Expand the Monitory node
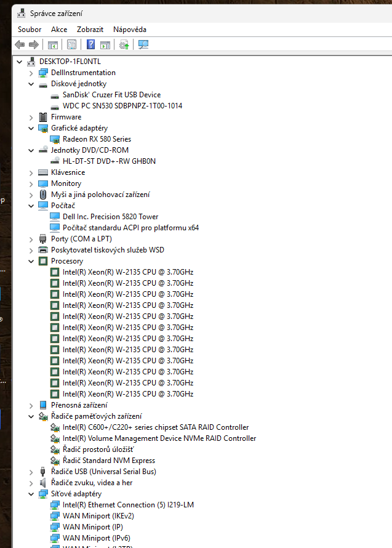392x548 pixels. [31, 184]
